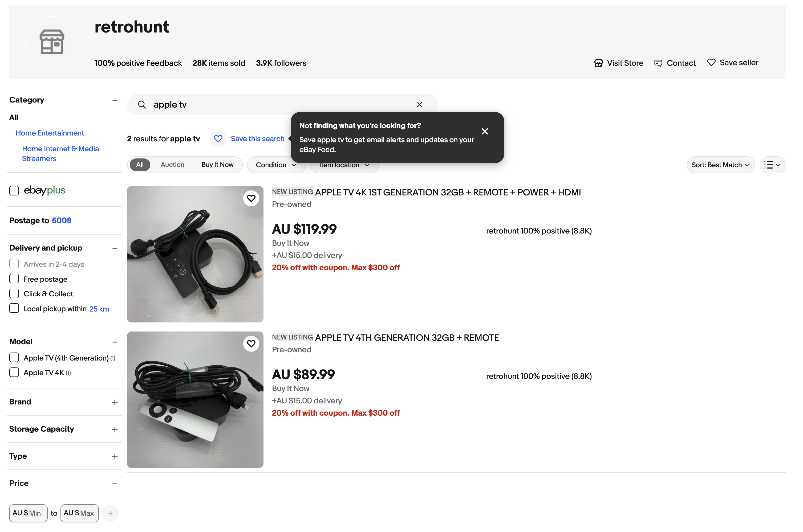Dismiss the Not finding tooltip

point(485,131)
